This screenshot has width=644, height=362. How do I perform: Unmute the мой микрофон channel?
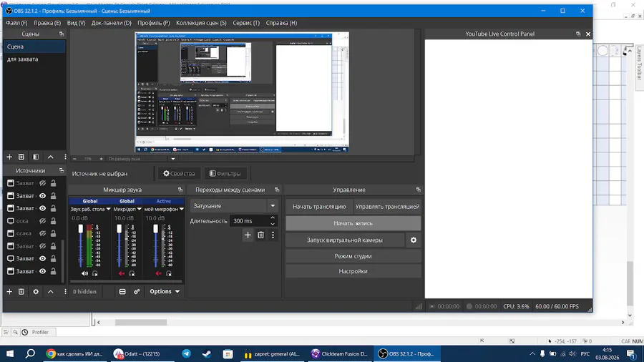pos(159,273)
